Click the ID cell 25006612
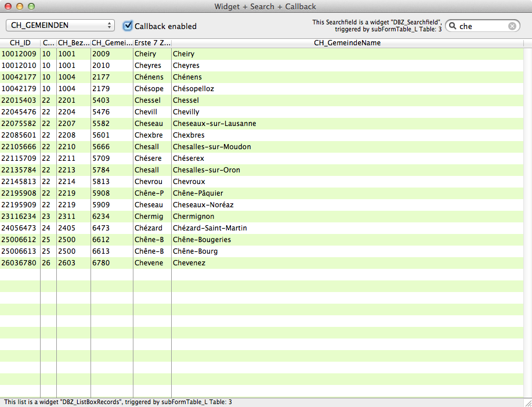 19,240
